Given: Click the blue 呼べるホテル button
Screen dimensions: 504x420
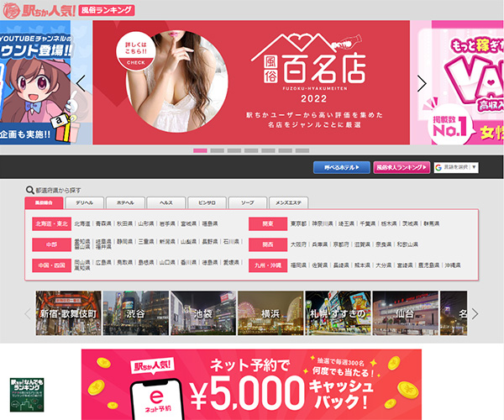Looking at the screenshot, I should [342, 167].
